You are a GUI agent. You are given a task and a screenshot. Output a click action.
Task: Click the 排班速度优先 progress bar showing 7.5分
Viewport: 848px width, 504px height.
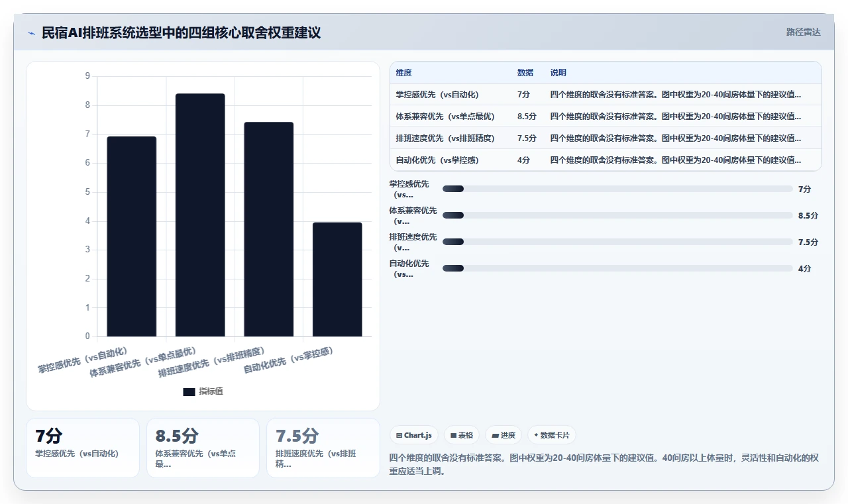coord(617,242)
